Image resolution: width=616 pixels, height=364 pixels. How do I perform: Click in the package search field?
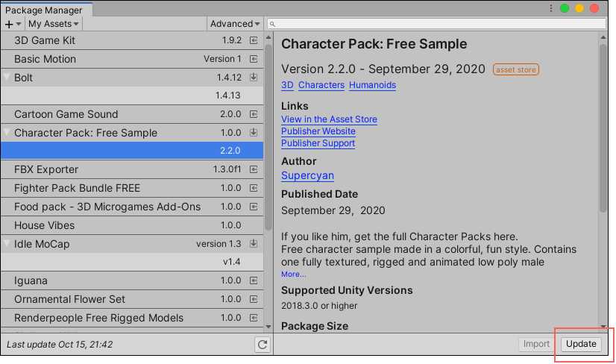[x=436, y=24]
